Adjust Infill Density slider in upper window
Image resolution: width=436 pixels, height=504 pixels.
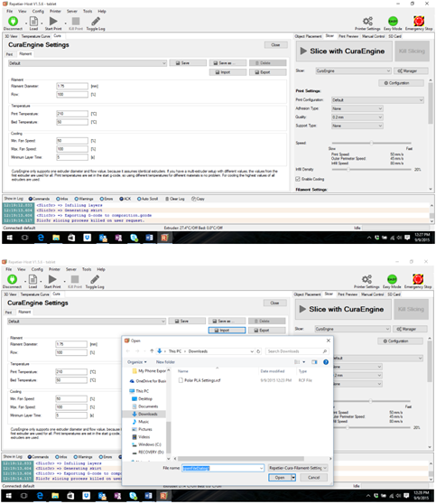[348, 170]
